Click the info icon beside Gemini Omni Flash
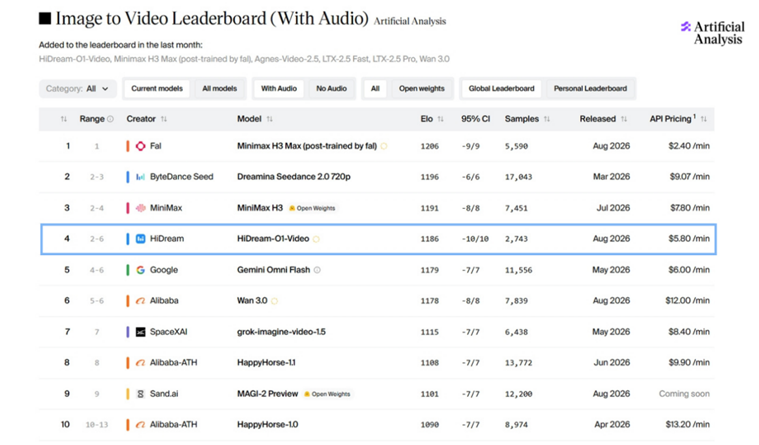Image resolution: width=759 pixels, height=445 pixels. 317,270
